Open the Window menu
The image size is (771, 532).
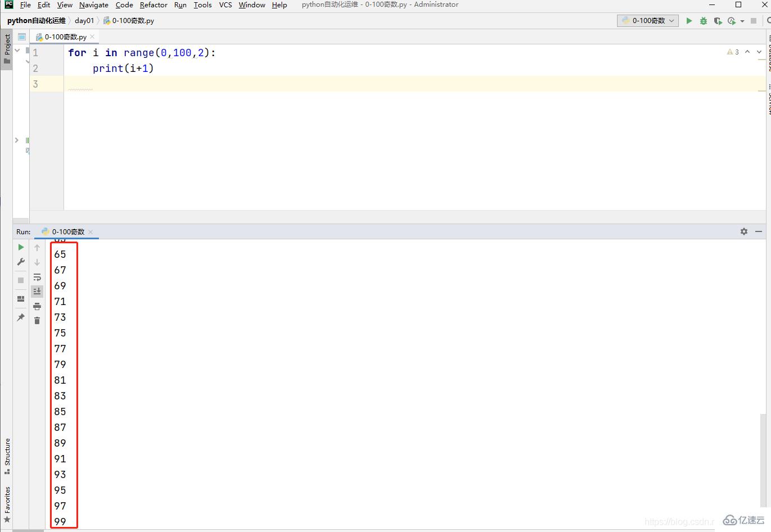(252, 5)
